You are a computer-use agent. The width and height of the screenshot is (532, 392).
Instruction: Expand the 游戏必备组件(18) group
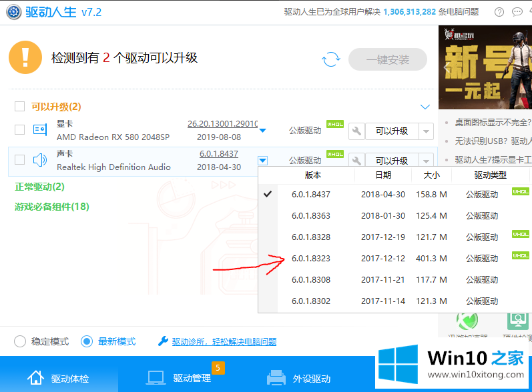51,207
